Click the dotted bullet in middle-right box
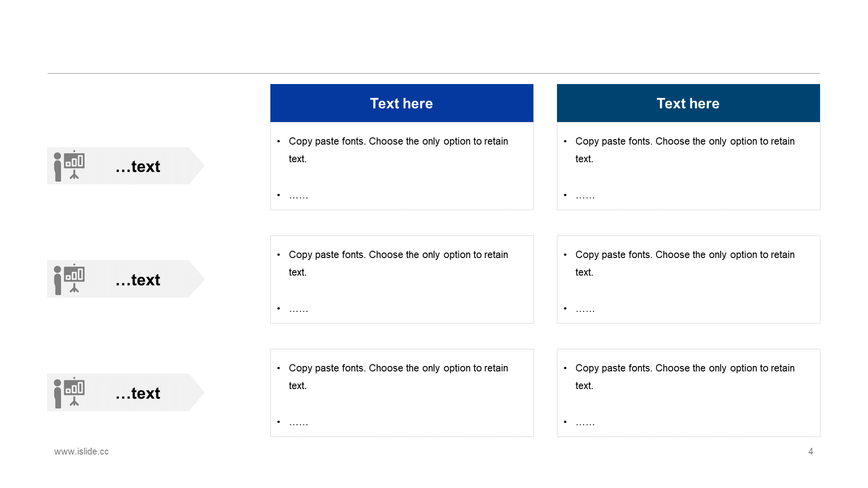This screenshot has width=868, height=488. point(585,310)
